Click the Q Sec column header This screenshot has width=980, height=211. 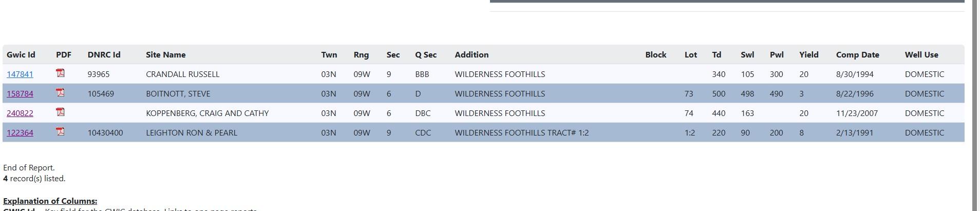pyautogui.click(x=426, y=55)
